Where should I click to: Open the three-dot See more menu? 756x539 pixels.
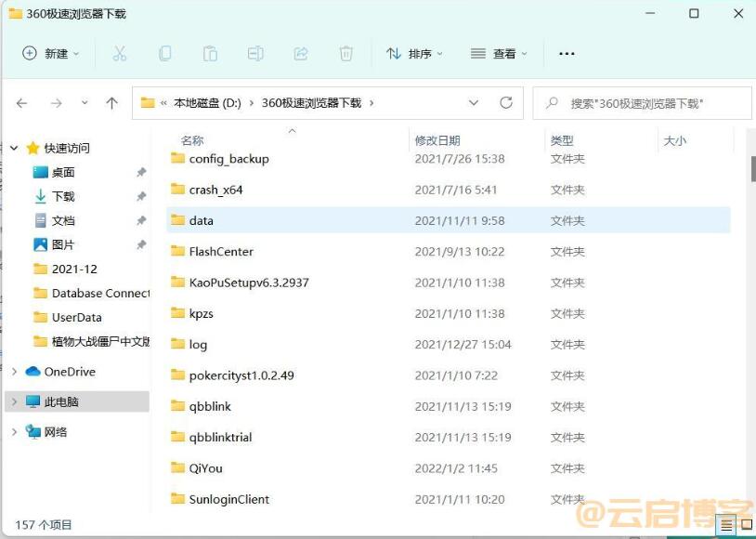point(567,54)
